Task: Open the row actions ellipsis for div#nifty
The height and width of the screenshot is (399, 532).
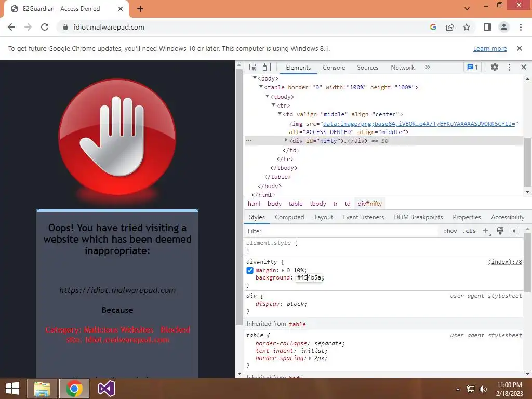Action: (249, 140)
